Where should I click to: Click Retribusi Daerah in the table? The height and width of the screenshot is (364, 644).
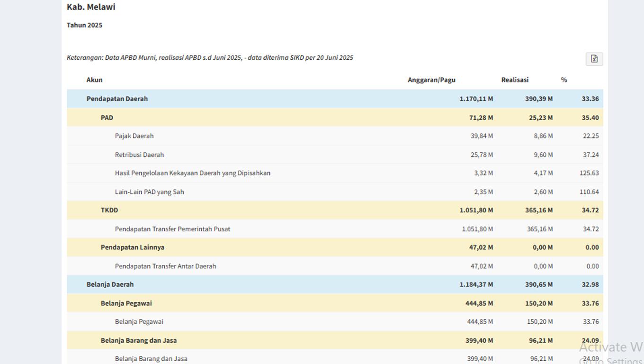pyautogui.click(x=139, y=155)
